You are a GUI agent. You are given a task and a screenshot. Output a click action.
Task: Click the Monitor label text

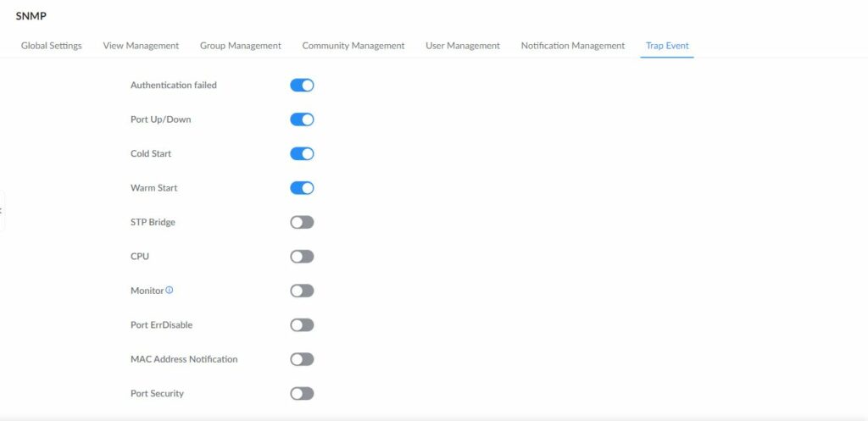pos(147,291)
